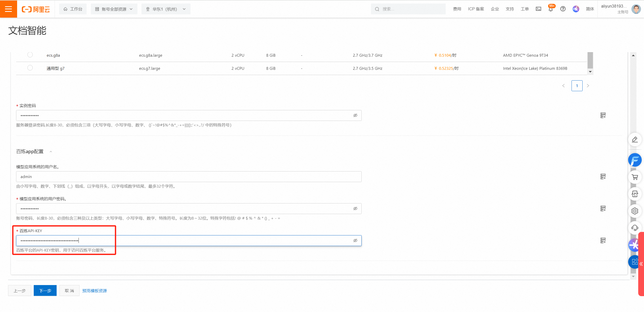Image resolution: width=644 pixels, height=312 pixels.
Task: Open the 支持 menu
Action: [x=510, y=9]
